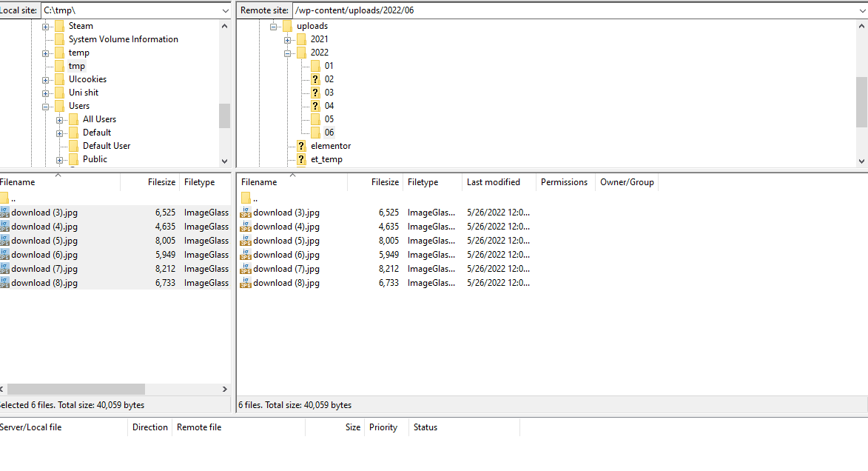Click right arrow of local horizontal scrollbar
Screen dimensions: 868x471
225,389
